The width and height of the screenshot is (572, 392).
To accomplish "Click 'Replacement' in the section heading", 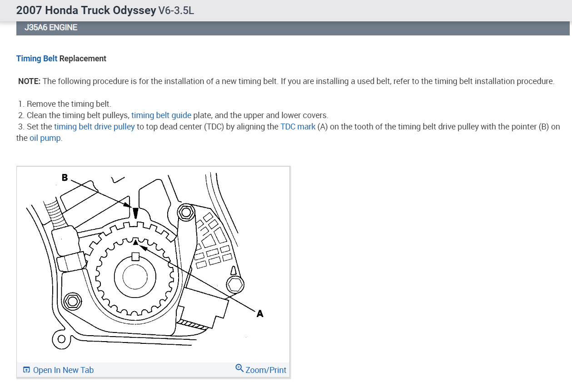I will [83, 59].
